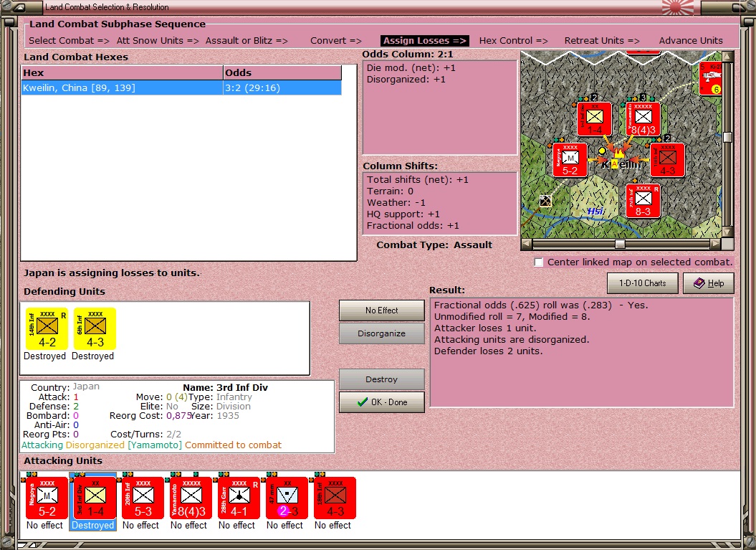
Task: Click the Advance Units subphase step
Action: pyautogui.click(x=691, y=41)
